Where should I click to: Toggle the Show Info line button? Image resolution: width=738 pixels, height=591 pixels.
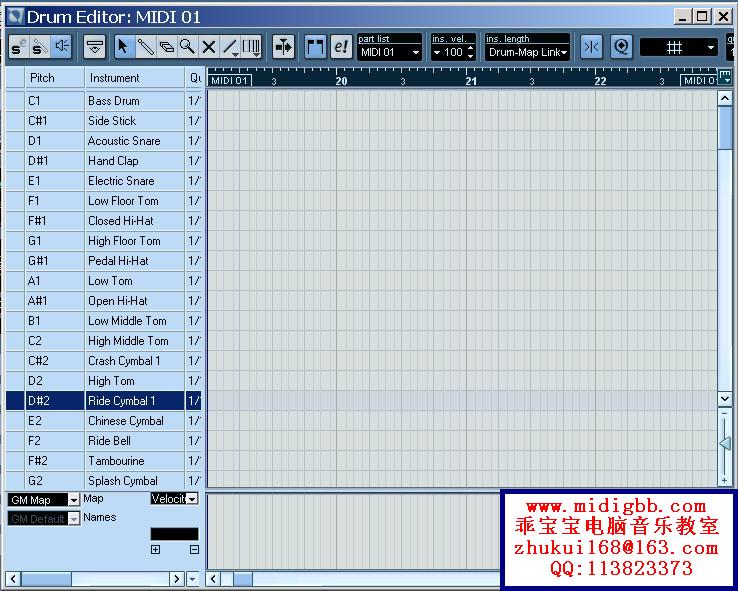(x=95, y=47)
